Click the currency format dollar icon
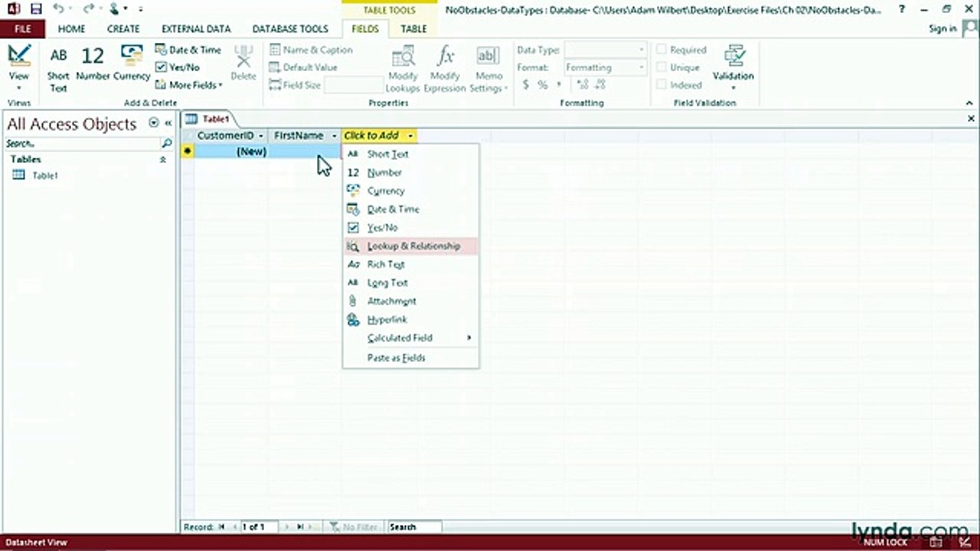Screen dimensions: 980x551 526,85
